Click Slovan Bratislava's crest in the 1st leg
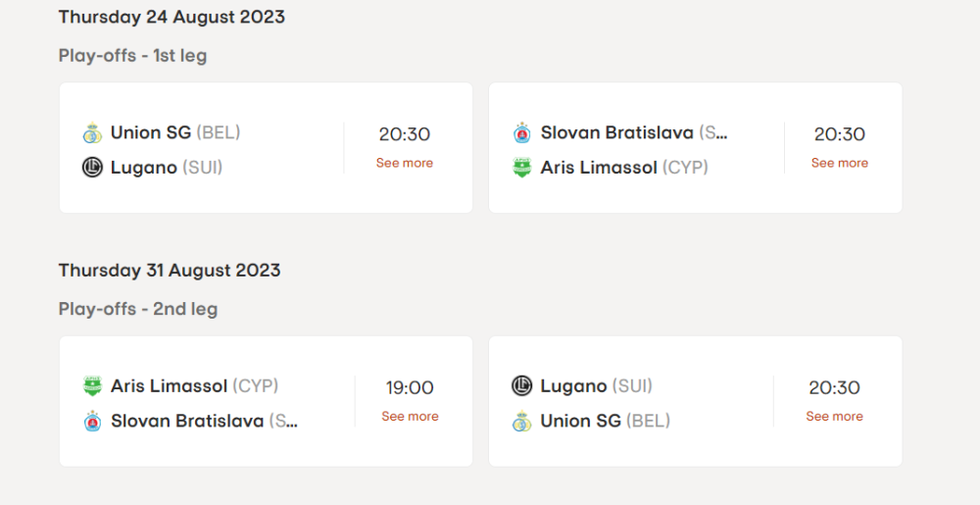Viewport: 980px width, 505px height. pyautogui.click(x=522, y=132)
